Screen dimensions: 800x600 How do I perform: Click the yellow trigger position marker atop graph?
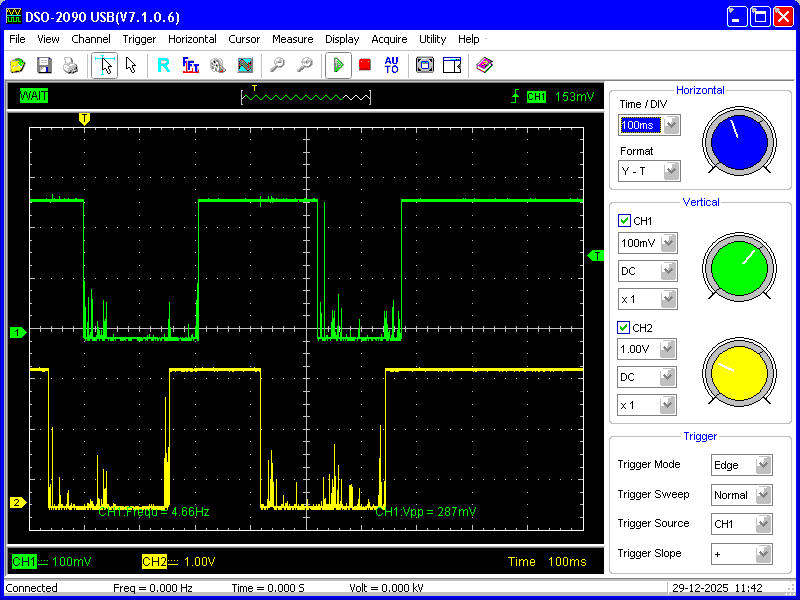tap(84, 118)
